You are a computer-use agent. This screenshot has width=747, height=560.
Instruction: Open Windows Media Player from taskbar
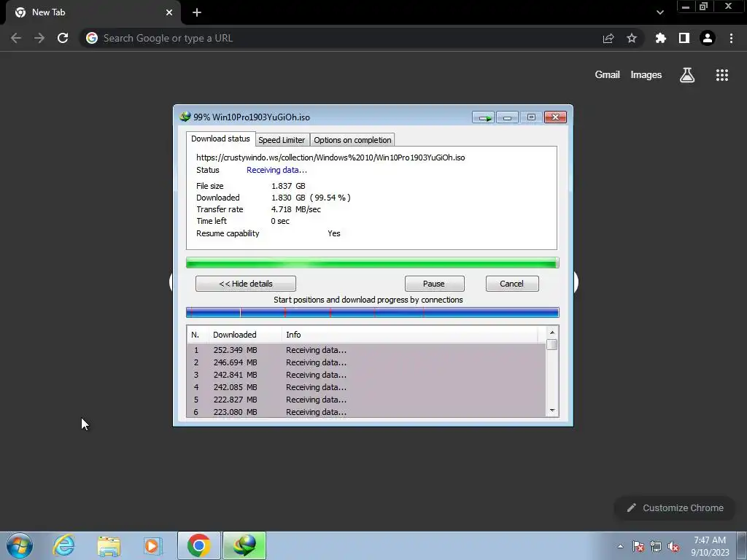point(152,545)
